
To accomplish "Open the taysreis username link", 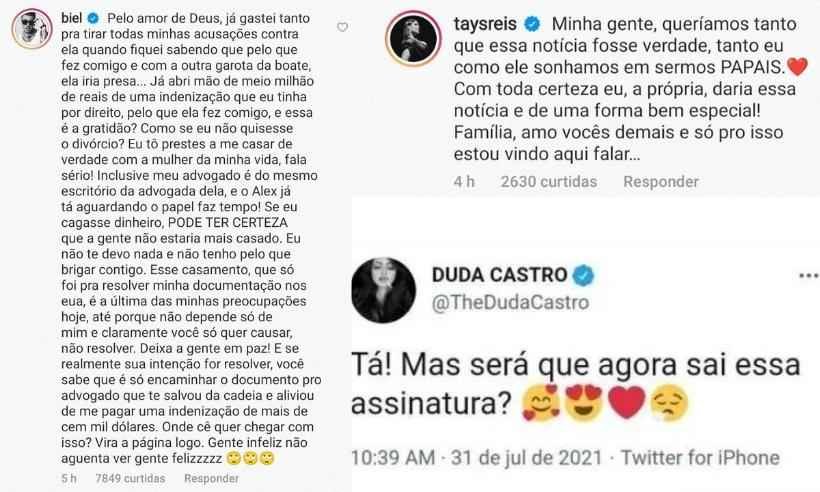I will tap(485, 24).
